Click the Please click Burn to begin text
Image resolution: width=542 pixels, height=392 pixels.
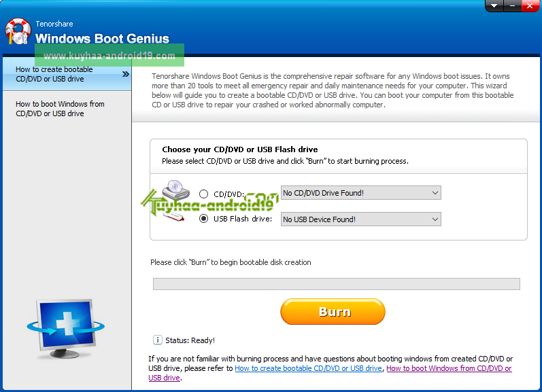coord(231,262)
